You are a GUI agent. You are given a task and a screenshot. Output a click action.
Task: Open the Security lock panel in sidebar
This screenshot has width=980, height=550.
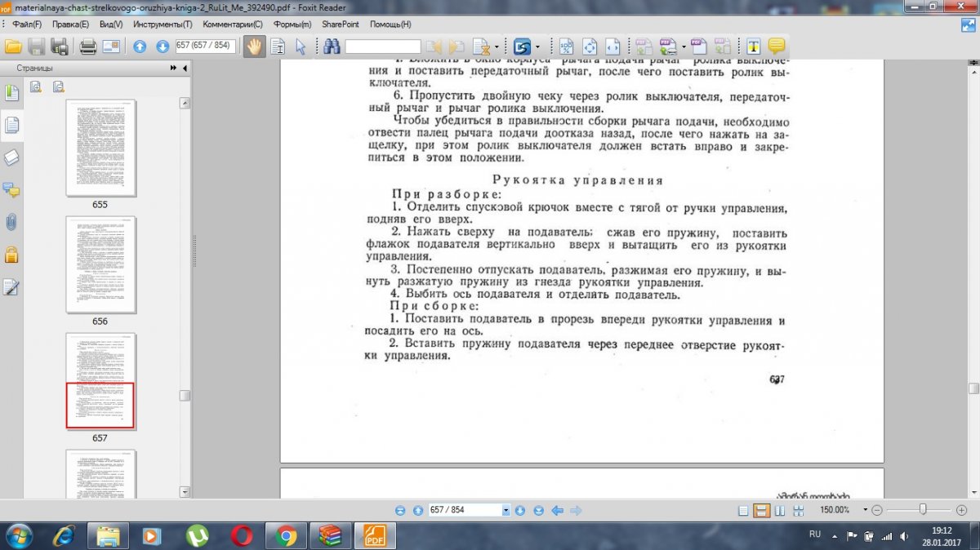pyautogui.click(x=11, y=254)
